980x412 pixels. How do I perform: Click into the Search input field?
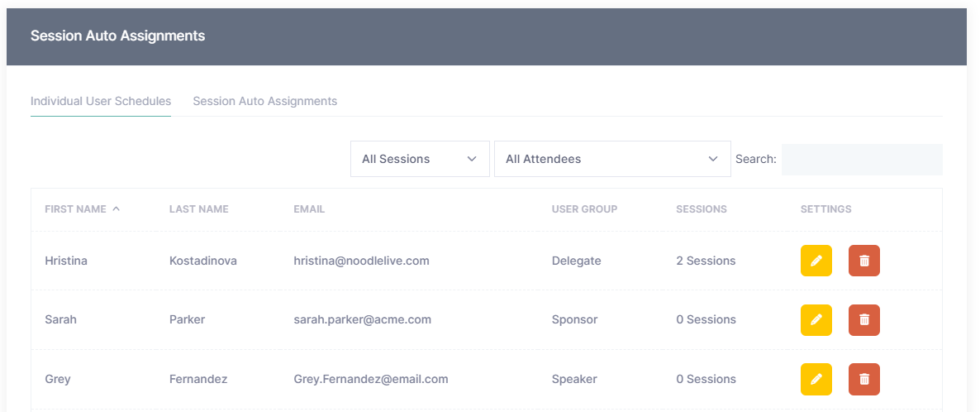(861, 159)
